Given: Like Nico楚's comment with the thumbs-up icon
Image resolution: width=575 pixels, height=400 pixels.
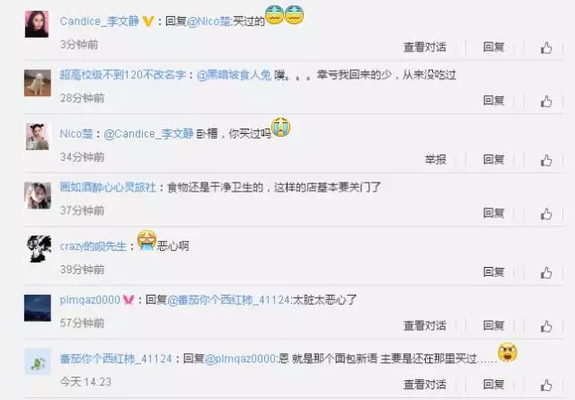Looking at the screenshot, I should pyautogui.click(x=546, y=160).
